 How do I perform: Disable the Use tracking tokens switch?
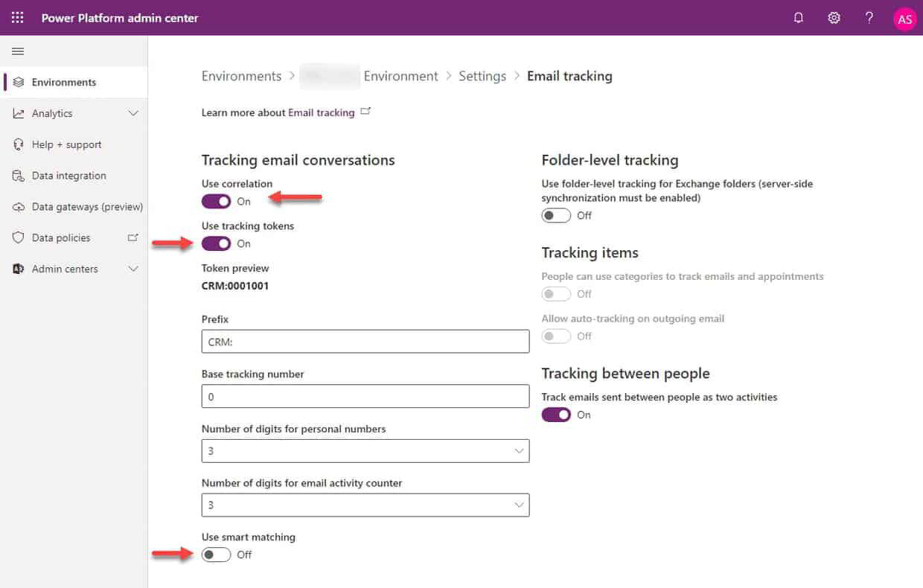[x=216, y=243]
